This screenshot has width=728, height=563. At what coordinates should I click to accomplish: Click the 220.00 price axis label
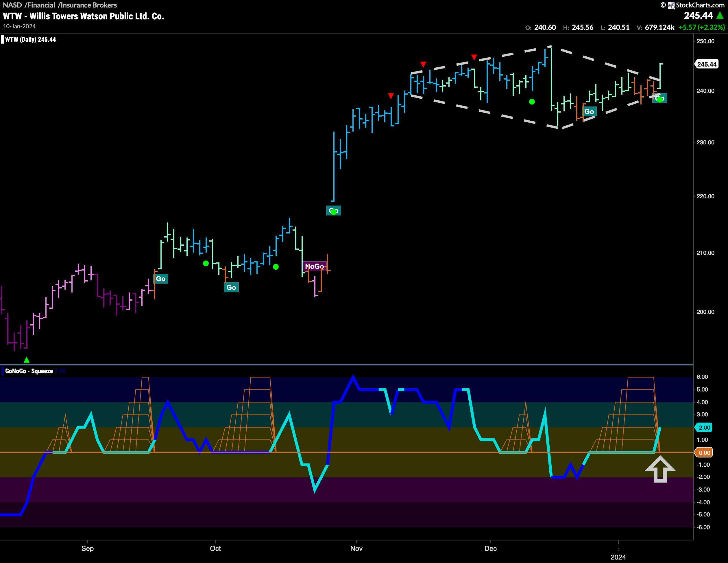[x=705, y=196]
